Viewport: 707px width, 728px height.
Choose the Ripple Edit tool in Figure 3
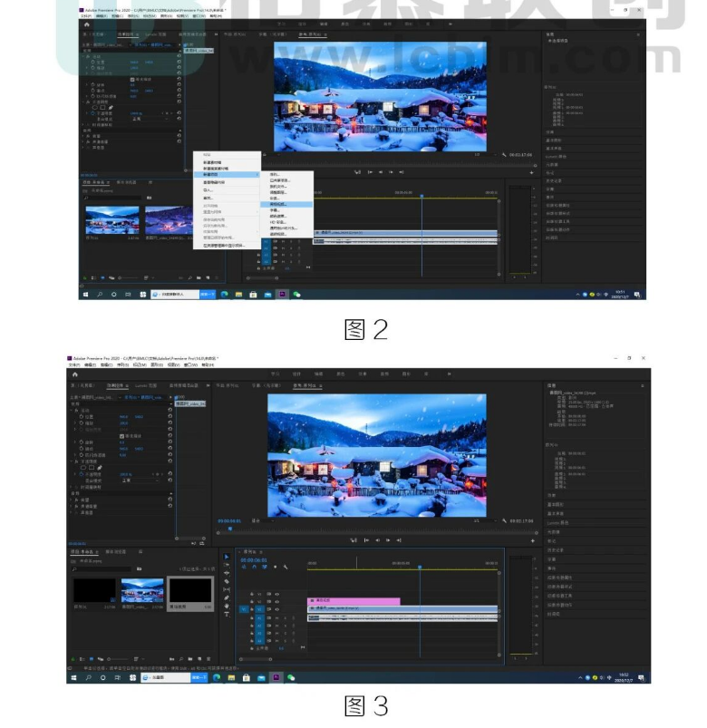[227, 573]
